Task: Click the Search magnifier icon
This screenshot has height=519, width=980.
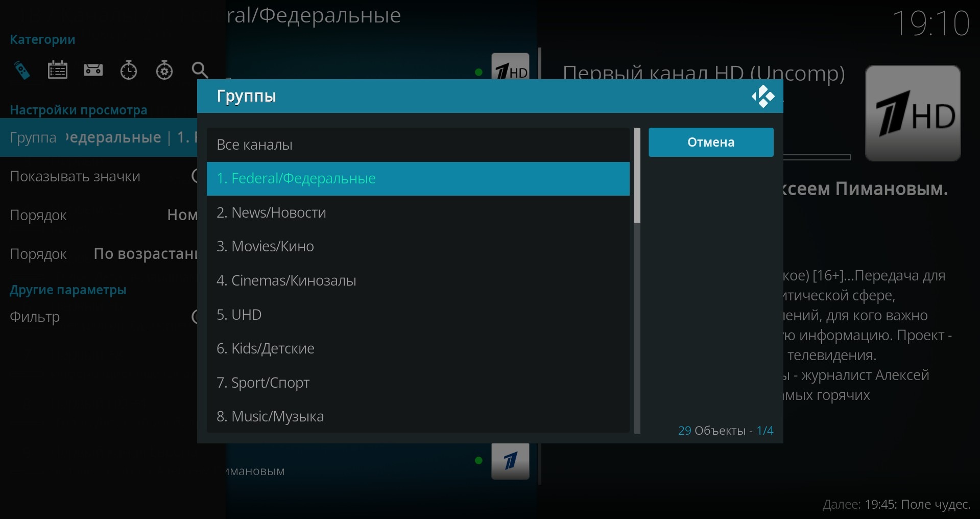Action: point(200,70)
